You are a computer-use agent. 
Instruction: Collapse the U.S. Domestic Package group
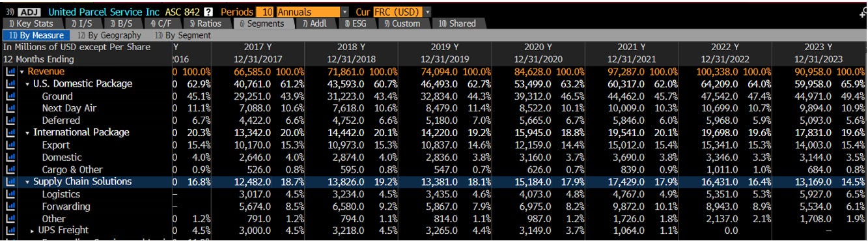27,84
